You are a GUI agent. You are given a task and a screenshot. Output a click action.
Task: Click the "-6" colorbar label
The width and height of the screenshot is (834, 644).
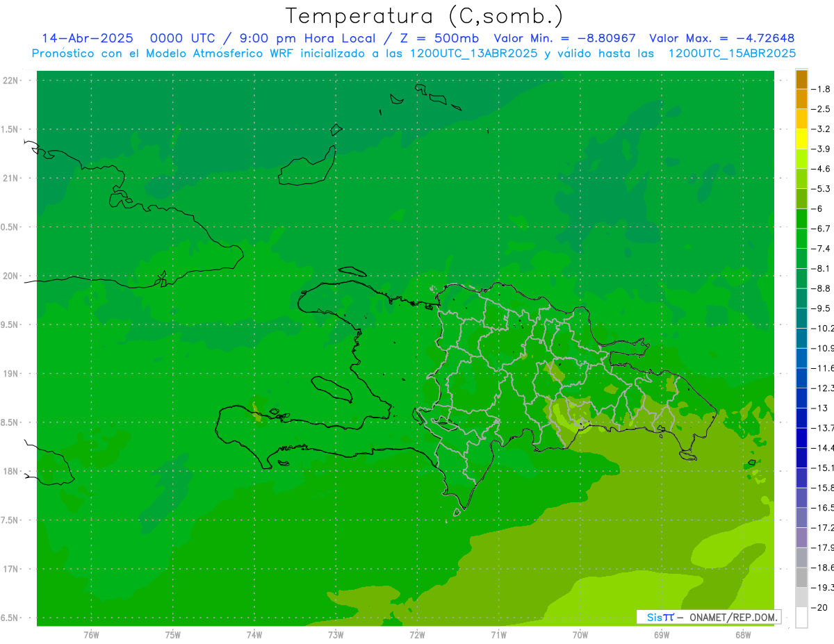pyautogui.click(x=817, y=208)
